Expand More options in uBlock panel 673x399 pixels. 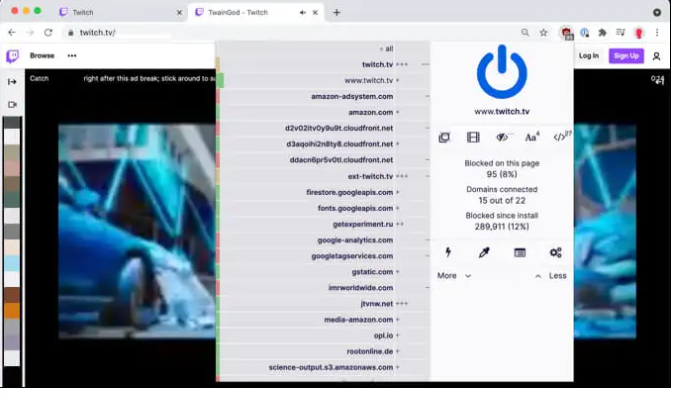(x=454, y=276)
